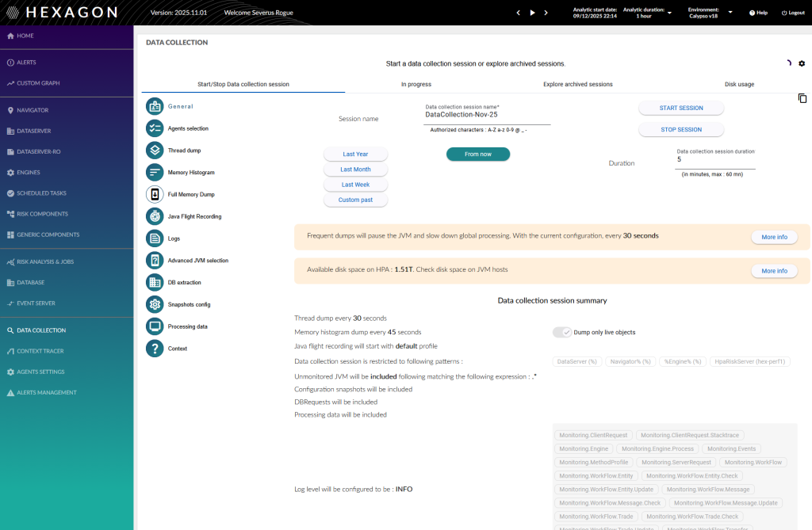The width and height of the screenshot is (812, 530).
Task: Click the play button in top bar
Action: (532, 13)
